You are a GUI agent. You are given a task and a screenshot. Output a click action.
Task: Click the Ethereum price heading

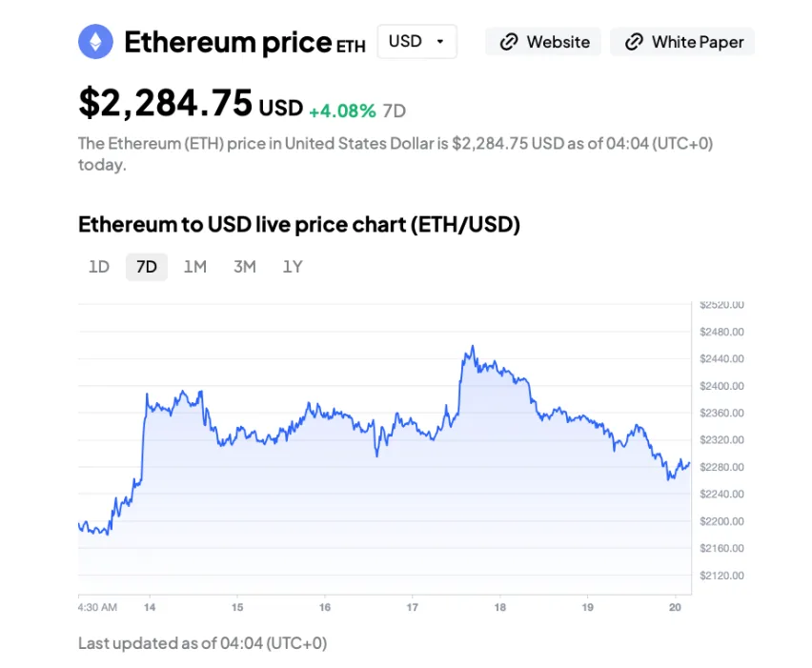[228, 42]
